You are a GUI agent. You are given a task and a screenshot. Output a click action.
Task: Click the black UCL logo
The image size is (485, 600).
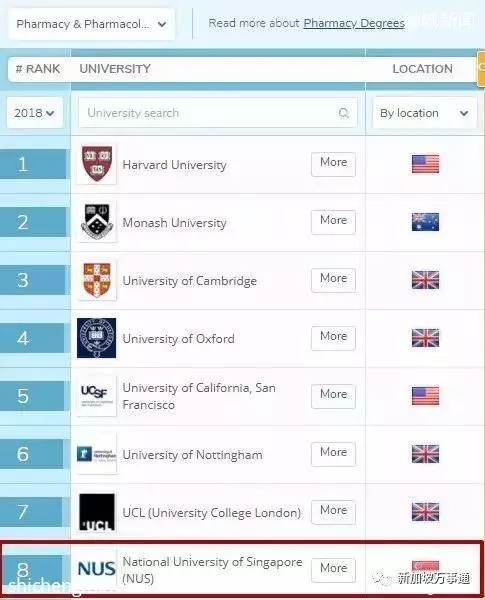point(97,512)
